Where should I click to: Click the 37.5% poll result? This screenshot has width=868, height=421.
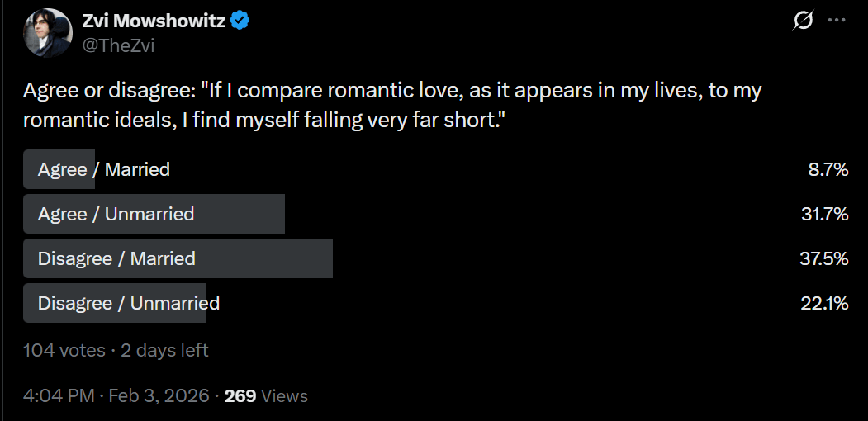coord(824,258)
